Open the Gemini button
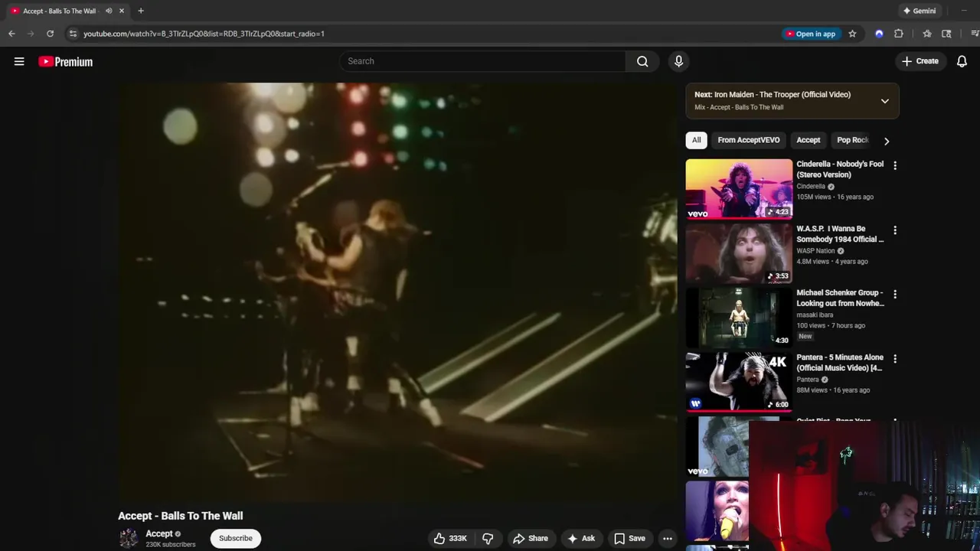Image resolution: width=980 pixels, height=551 pixels. [x=920, y=11]
